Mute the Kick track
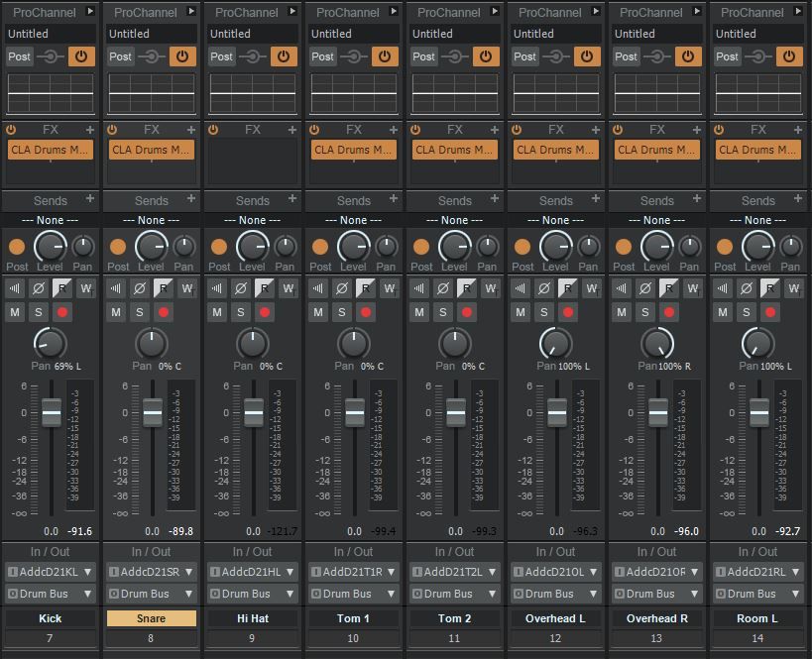Screen dimensions: 812x659 [x=15, y=312]
